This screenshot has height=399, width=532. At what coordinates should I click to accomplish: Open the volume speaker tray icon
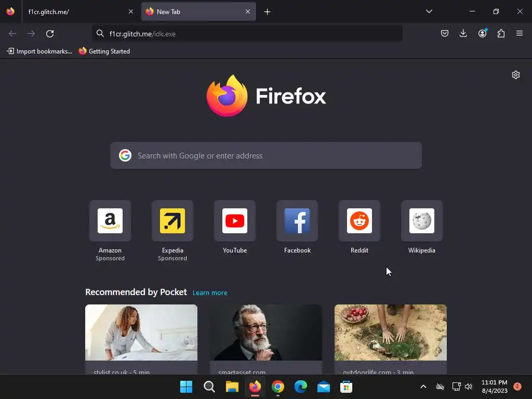(x=469, y=387)
